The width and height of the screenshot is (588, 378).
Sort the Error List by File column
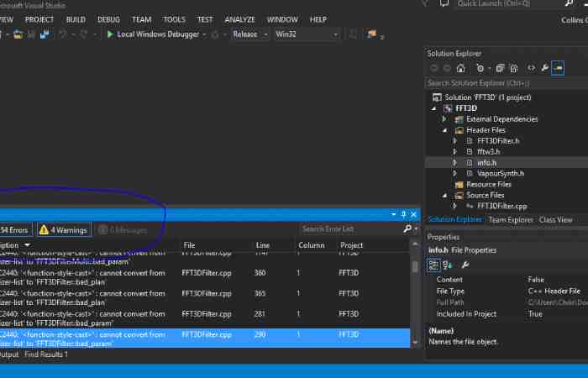pyautogui.click(x=189, y=245)
